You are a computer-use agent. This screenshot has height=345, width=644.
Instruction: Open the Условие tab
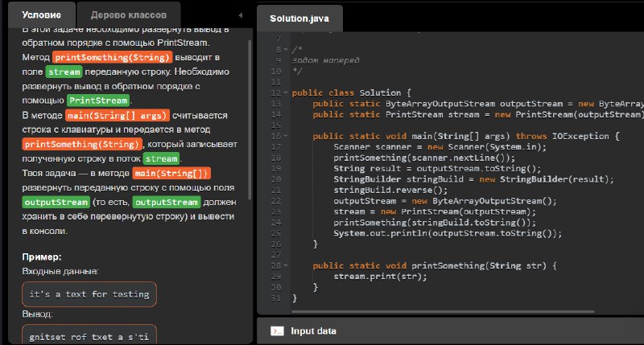[42, 15]
